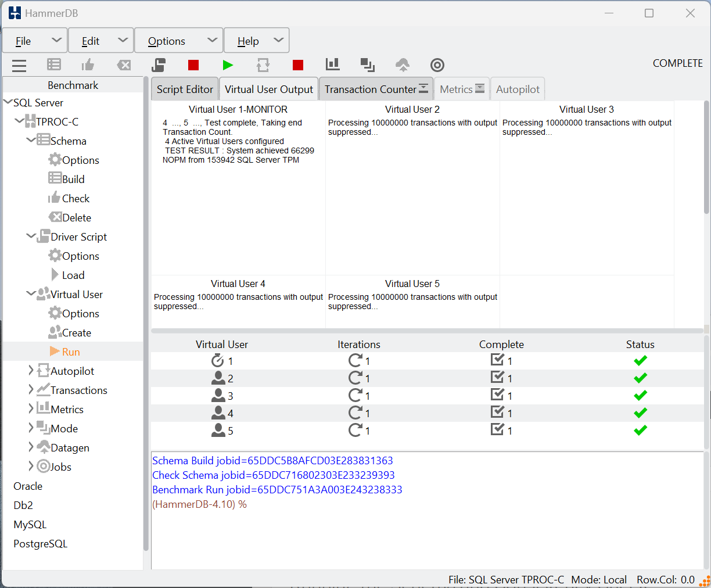Click the orange dotted resize grip
The image size is (711, 588).
[x=705, y=580]
